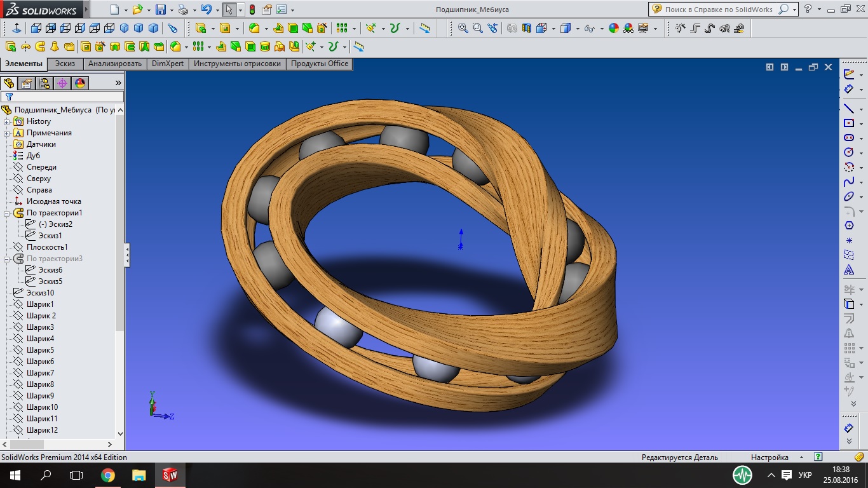Select the Polygon sketch tool

(849, 226)
